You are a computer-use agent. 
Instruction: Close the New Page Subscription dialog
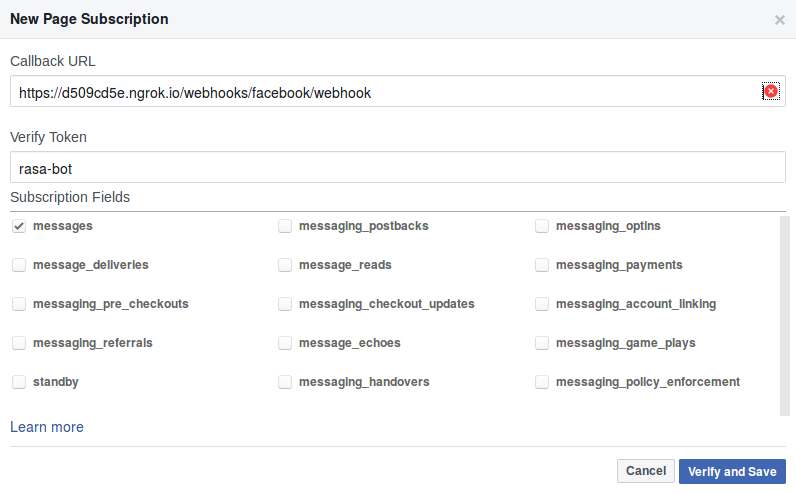(x=780, y=20)
